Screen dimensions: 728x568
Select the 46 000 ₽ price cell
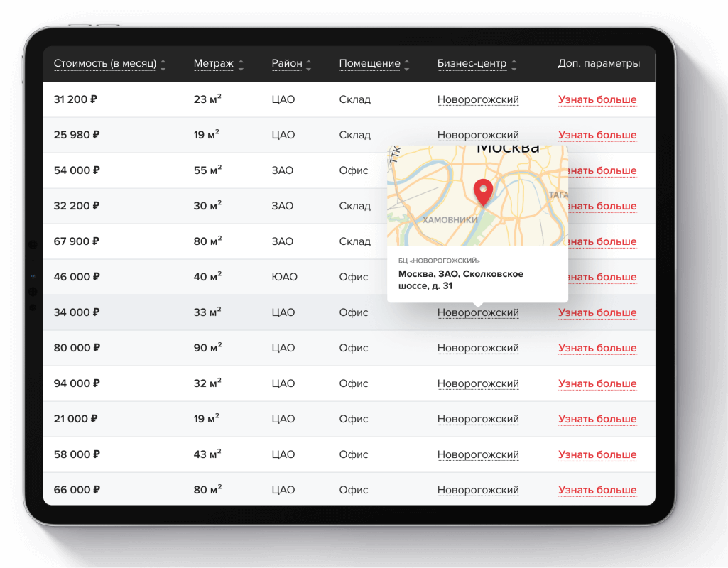77,277
